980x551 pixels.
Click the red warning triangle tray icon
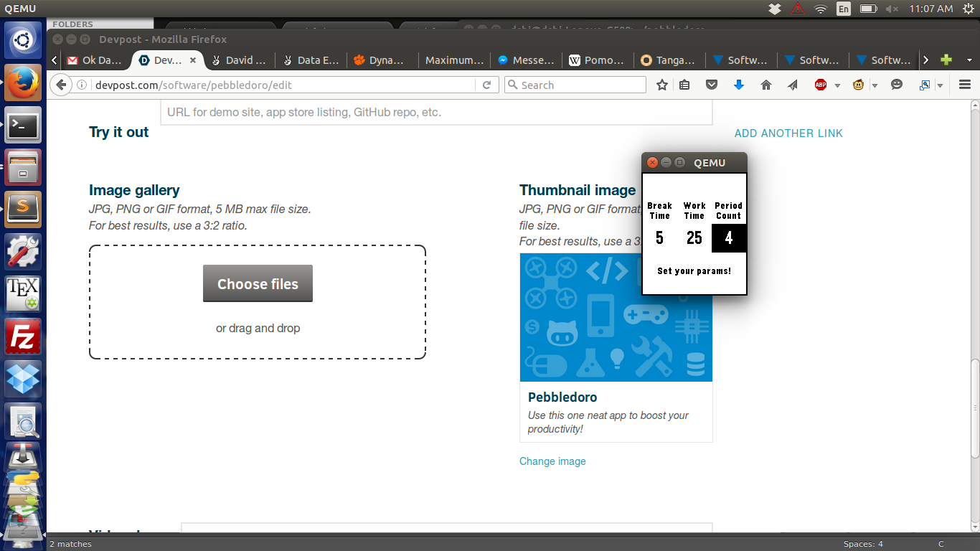pyautogui.click(x=798, y=9)
